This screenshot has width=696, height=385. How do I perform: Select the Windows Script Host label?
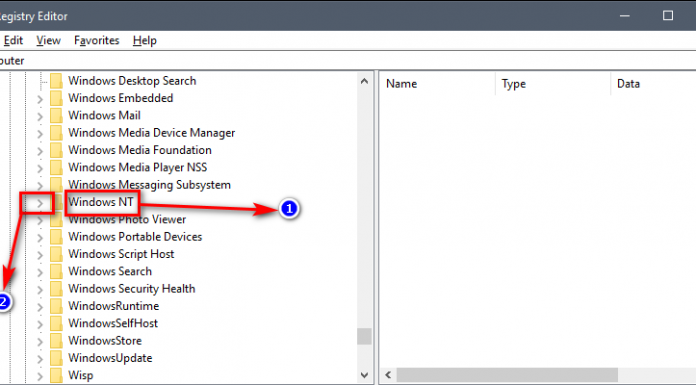[121, 254]
